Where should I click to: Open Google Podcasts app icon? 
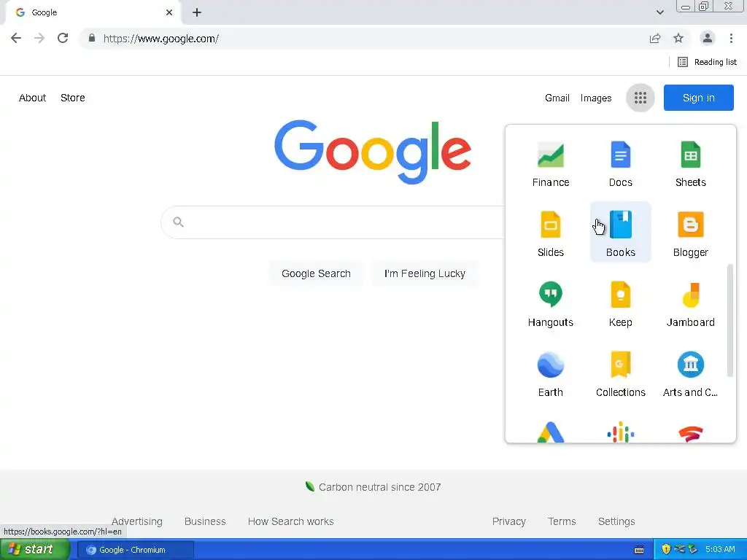[x=620, y=432]
